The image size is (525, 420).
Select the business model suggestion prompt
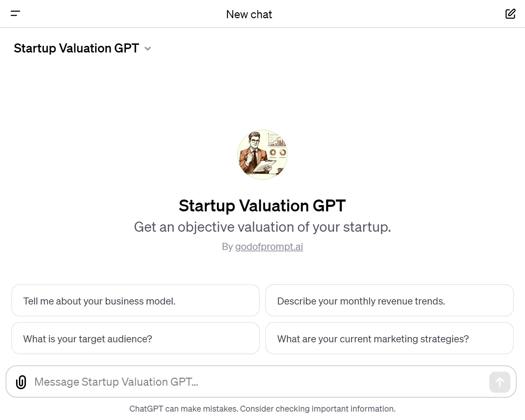point(135,301)
